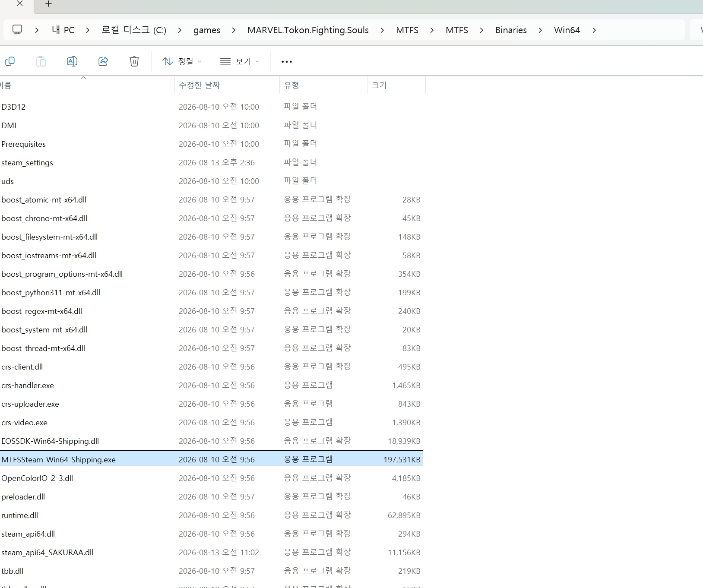Navigate to games folder breadcrumb
703x588 pixels.
tap(207, 30)
